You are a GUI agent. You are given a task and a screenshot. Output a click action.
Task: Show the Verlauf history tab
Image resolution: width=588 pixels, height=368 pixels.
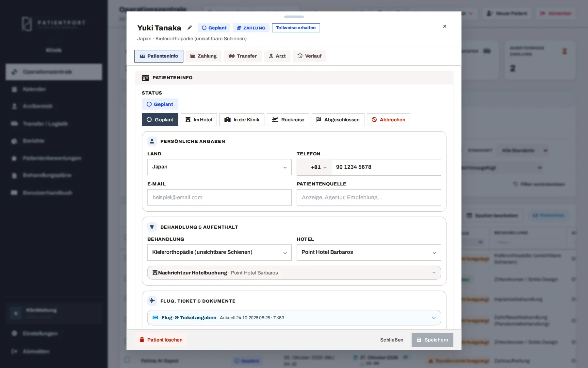(x=309, y=56)
